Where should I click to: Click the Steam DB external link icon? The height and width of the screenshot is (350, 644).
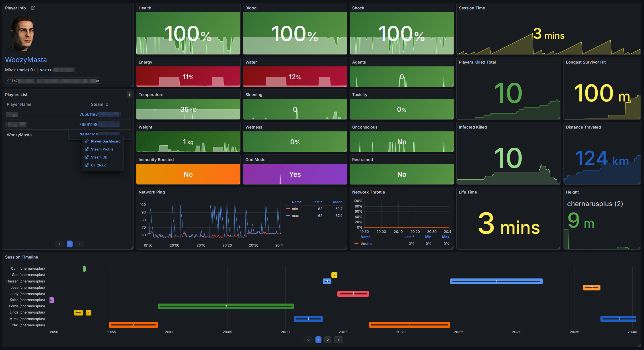tap(87, 157)
